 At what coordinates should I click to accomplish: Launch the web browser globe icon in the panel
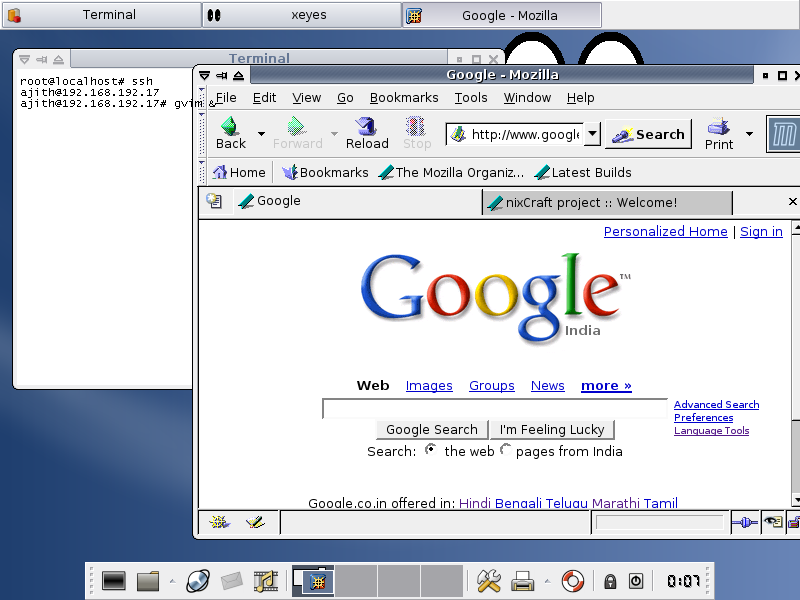coord(197,581)
